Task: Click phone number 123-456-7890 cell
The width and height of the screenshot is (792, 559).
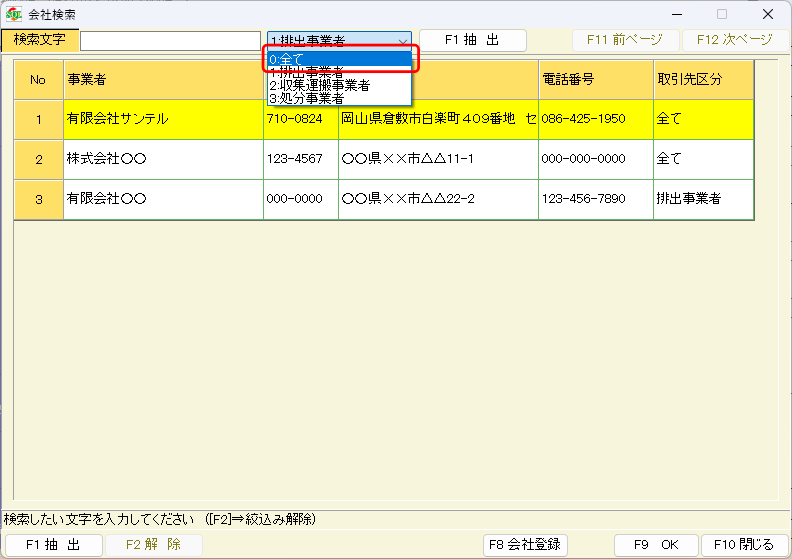Action: [x=595, y=199]
